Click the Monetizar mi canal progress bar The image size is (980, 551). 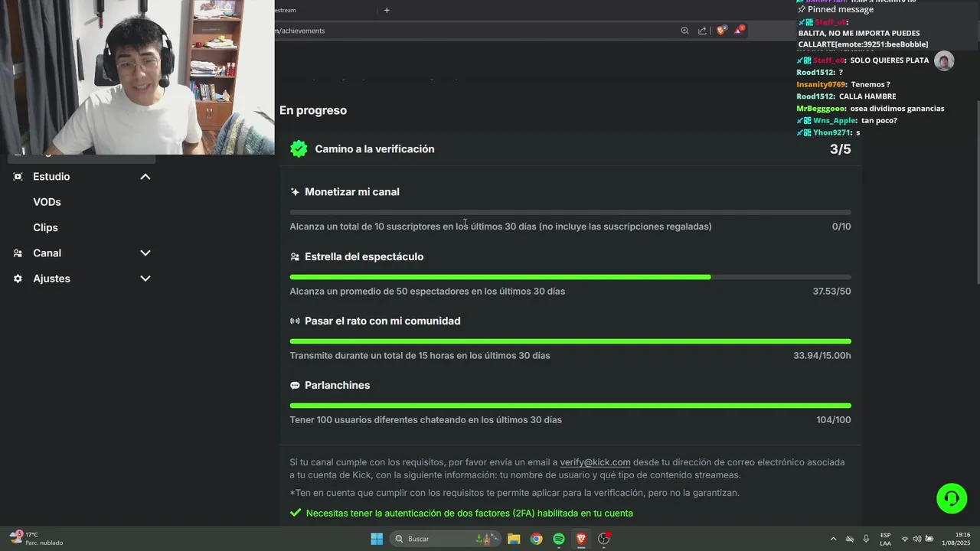[x=570, y=212]
